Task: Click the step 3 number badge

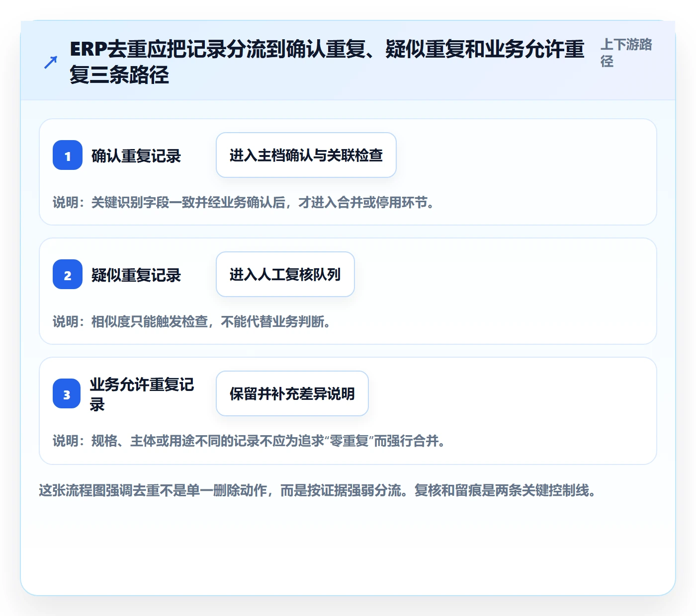Action: point(67,393)
